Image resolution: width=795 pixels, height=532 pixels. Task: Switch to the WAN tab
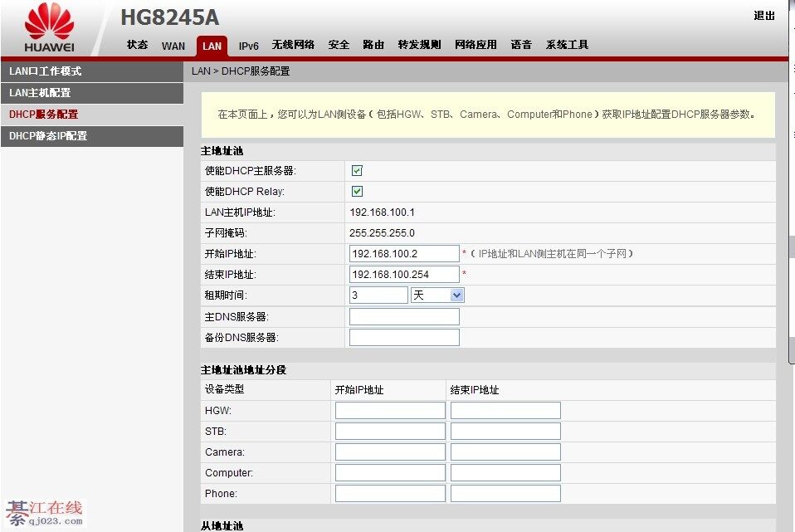pyautogui.click(x=173, y=46)
